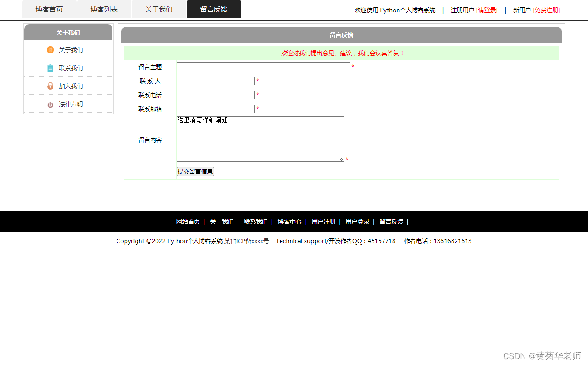
Task: Click the 用户登录 footer link
Action: click(357, 221)
